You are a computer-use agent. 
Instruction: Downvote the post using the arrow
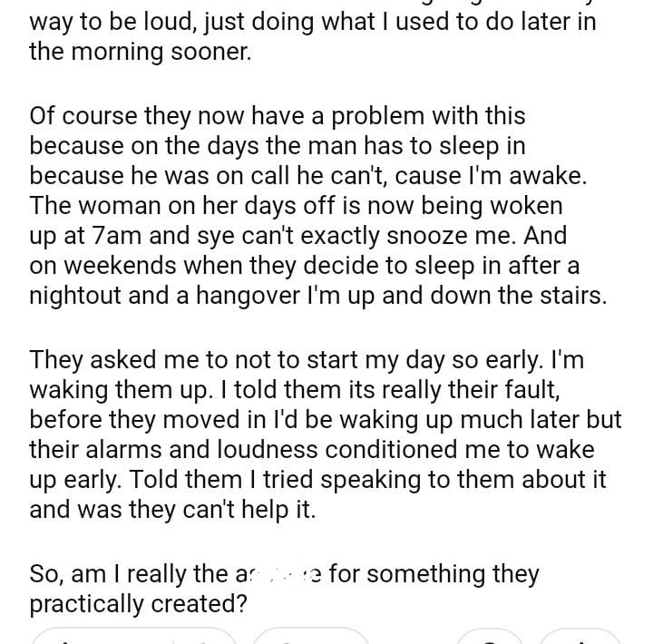204,637
